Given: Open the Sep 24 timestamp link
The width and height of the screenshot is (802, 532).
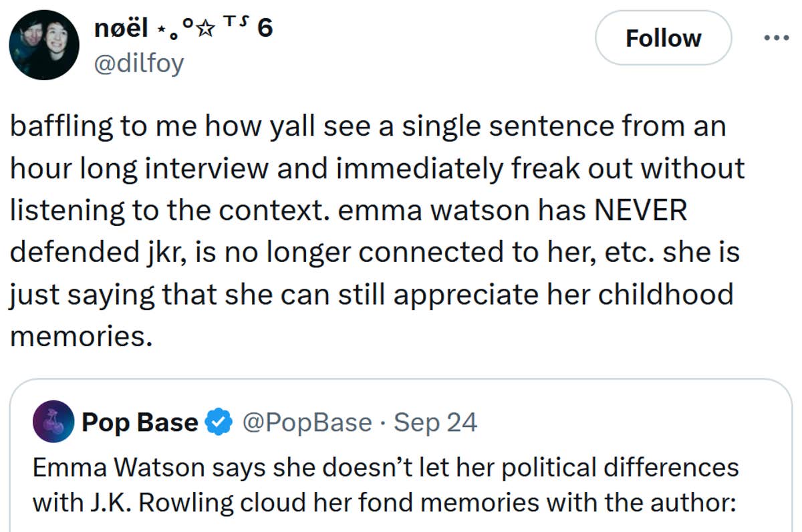Looking at the screenshot, I should (x=435, y=423).
